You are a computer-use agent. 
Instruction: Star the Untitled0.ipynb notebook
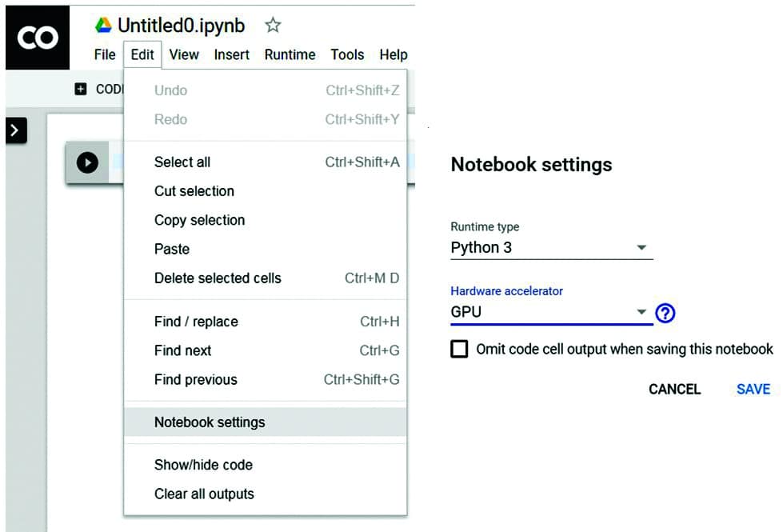(x=273, y=26)
